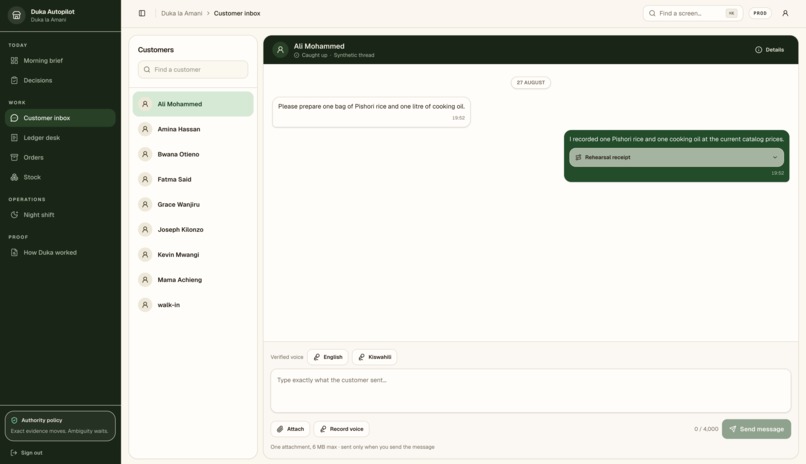The image size is (806, 464).
Task: Toggle the sidebar panel icon
Action: [142, 13]
